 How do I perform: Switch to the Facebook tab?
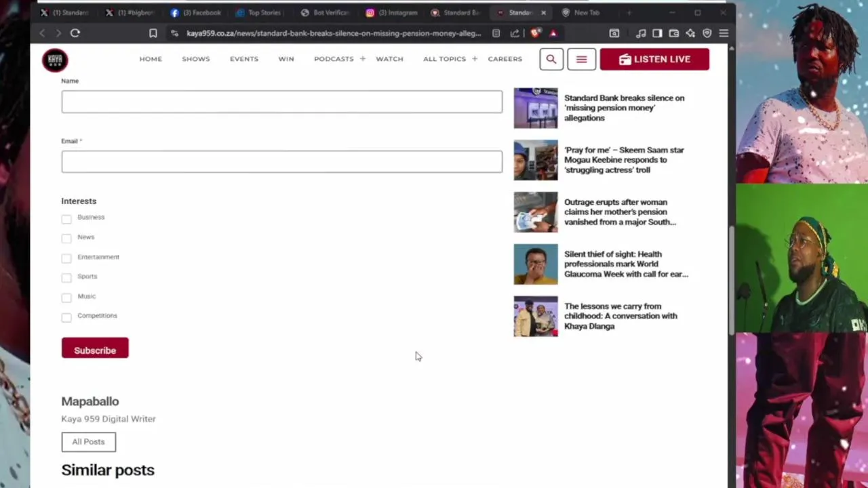pos(196,13)
